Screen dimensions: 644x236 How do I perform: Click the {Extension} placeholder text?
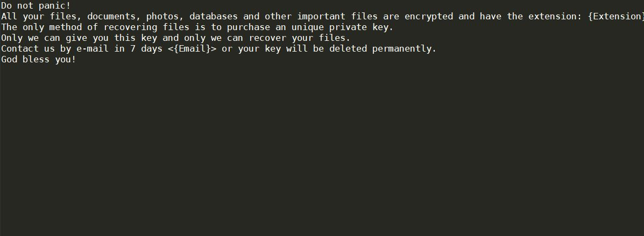[615, 16]
